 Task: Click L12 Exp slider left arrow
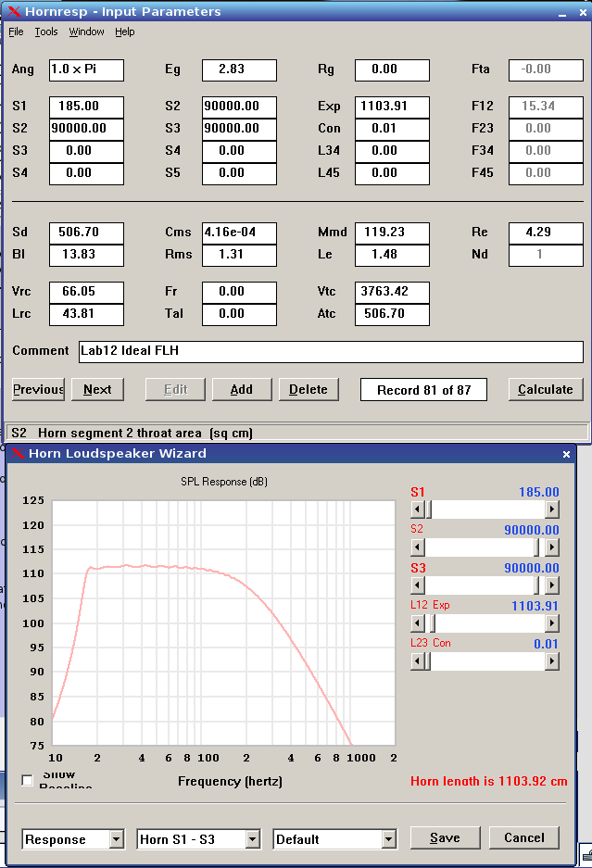pyautogui.click(x=418, y=623)
